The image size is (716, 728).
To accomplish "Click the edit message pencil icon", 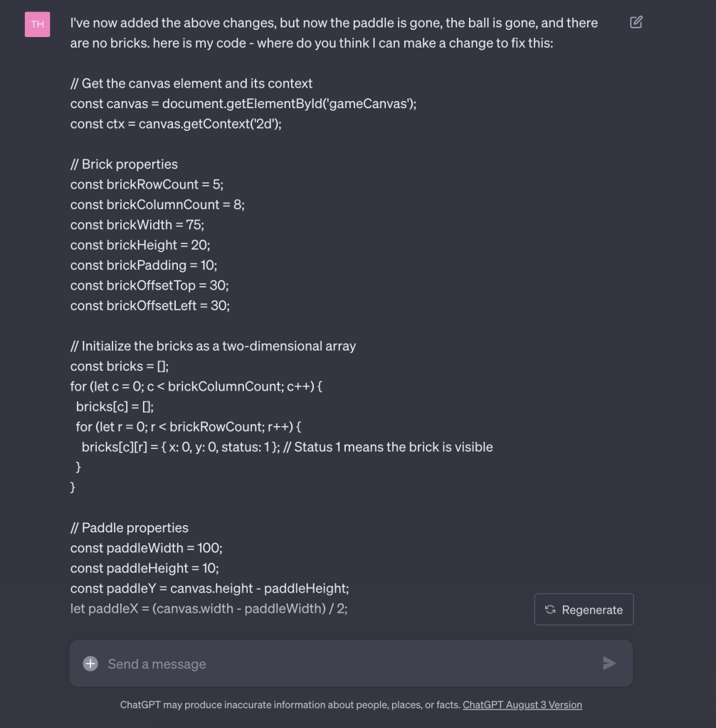I will (636, 22).
